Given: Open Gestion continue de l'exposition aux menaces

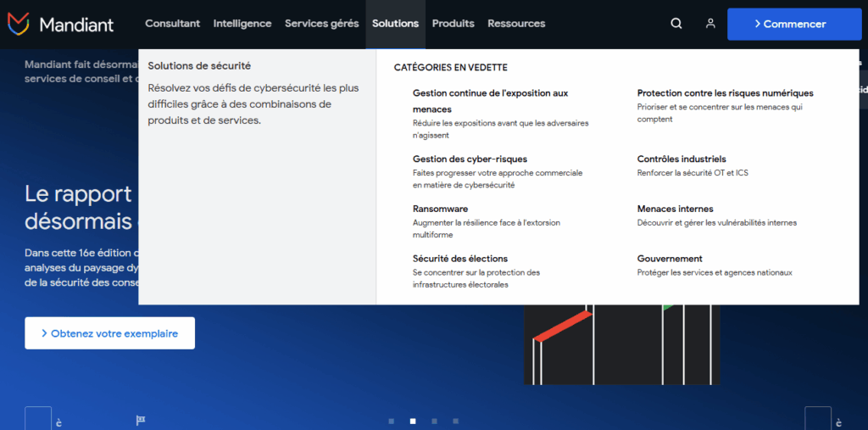Looking at the screenshot, I should tap(491, 101).
